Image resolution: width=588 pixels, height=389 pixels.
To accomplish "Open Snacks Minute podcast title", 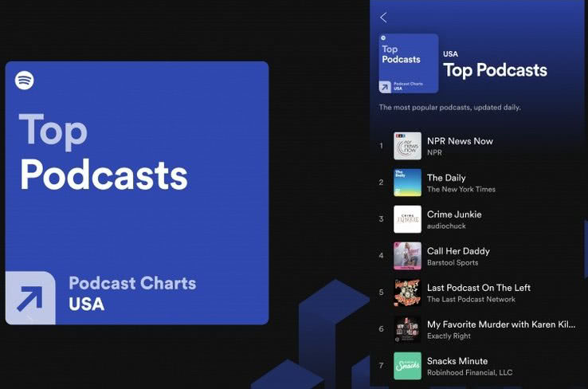I will pos(457,361).
